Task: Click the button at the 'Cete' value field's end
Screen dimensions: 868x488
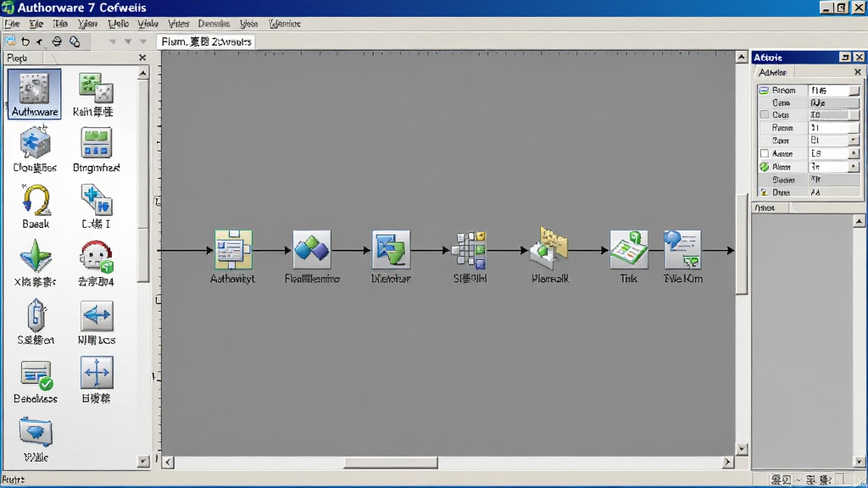Action: (854, 114)
